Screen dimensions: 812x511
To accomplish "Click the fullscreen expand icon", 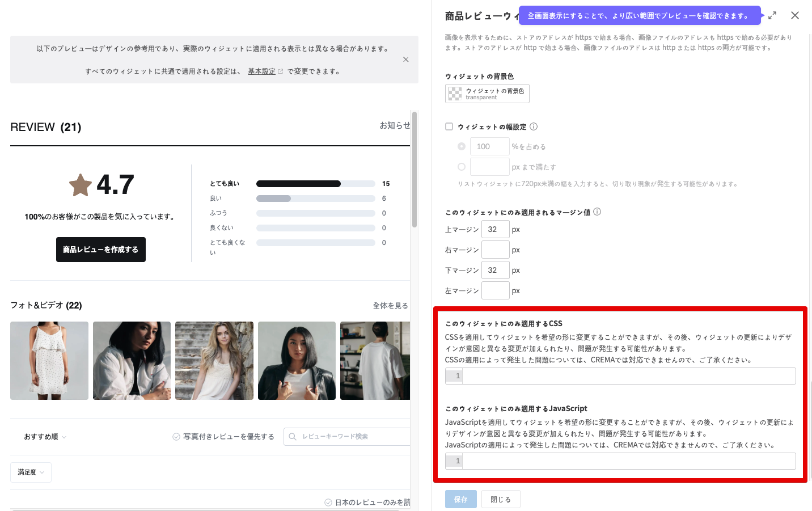I will click(772, 16).
